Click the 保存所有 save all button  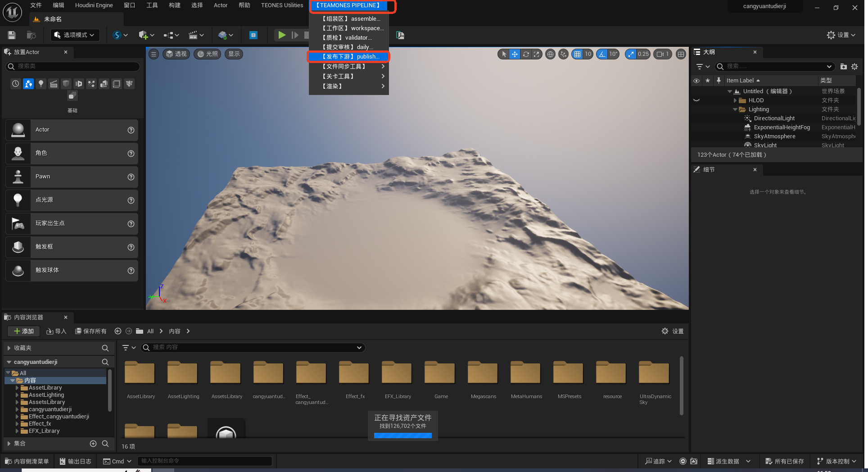(90, 331)
